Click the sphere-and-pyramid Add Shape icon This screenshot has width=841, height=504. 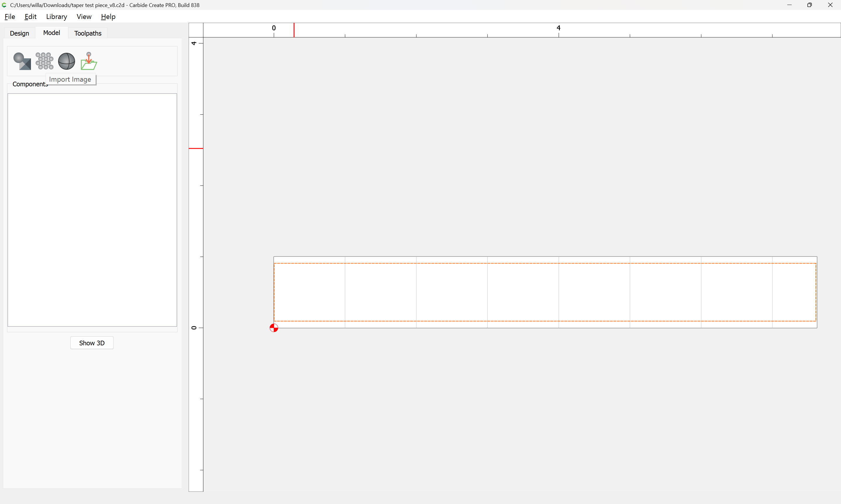[x=22, y=61]
